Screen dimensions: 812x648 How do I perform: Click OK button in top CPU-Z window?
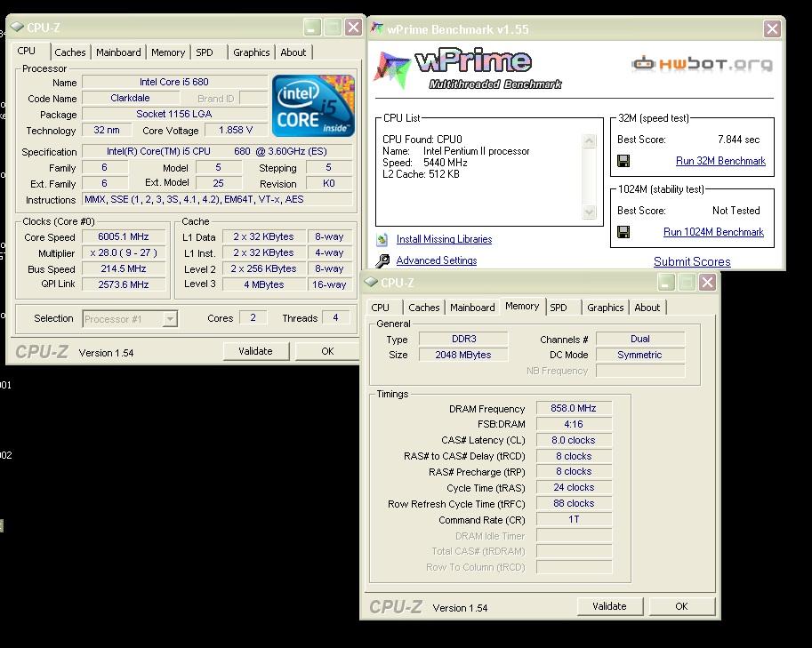pyautogui.click(x=327, y=351)
